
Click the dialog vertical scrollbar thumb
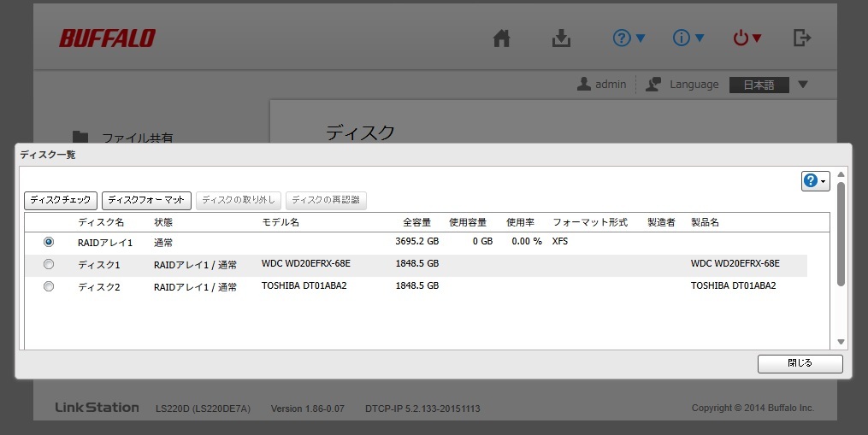point(841,232)
